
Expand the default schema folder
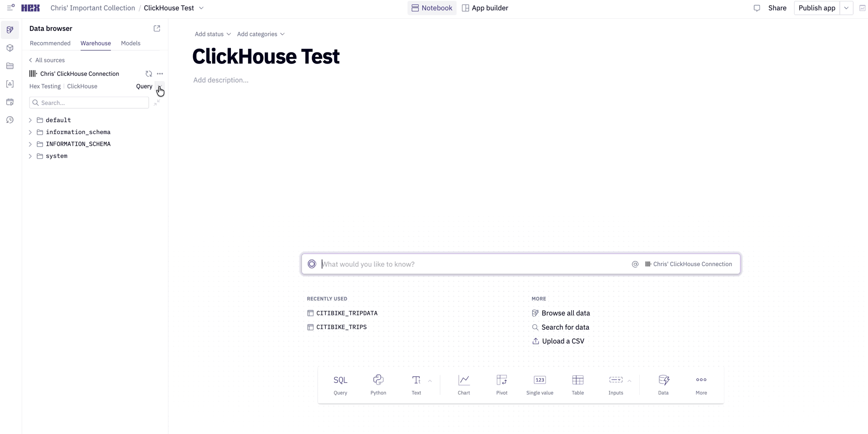pyautogui.click(x=30, y=120)
